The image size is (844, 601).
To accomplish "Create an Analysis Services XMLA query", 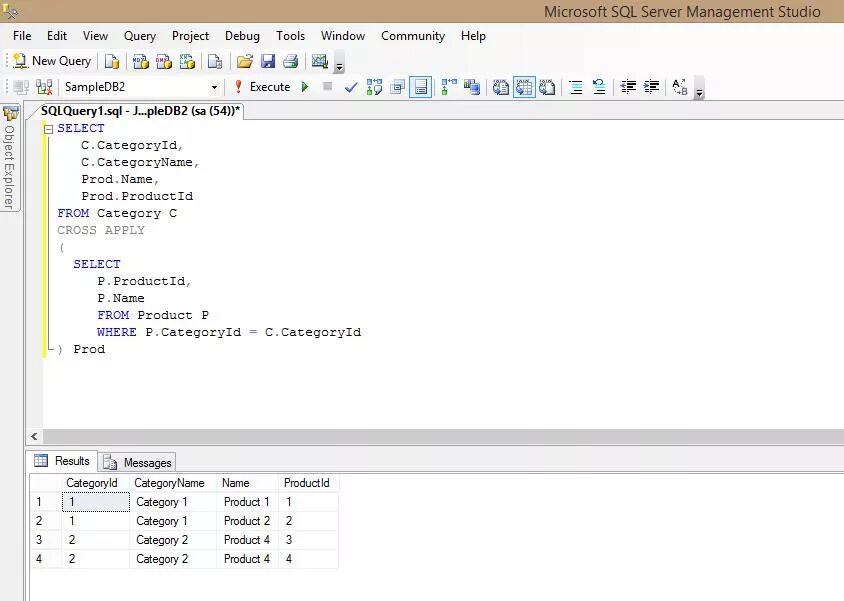I will point(187,61).
